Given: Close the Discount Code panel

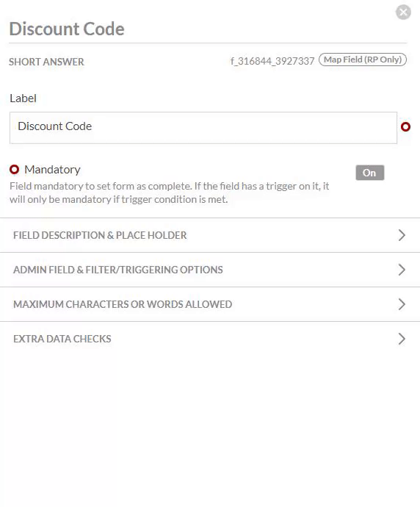Looking at the screenshot, I should point(403,12).
